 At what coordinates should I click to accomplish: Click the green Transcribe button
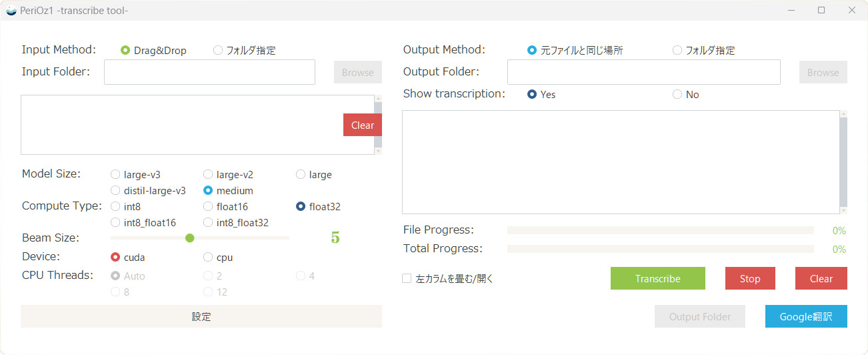(x=657, y=279)
